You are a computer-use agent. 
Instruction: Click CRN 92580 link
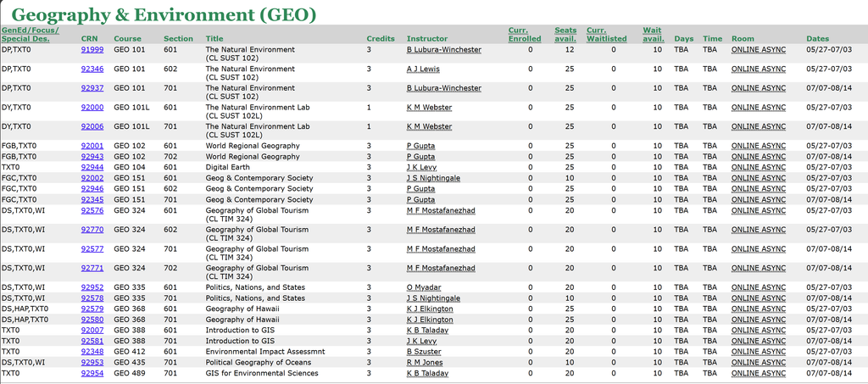92,320
